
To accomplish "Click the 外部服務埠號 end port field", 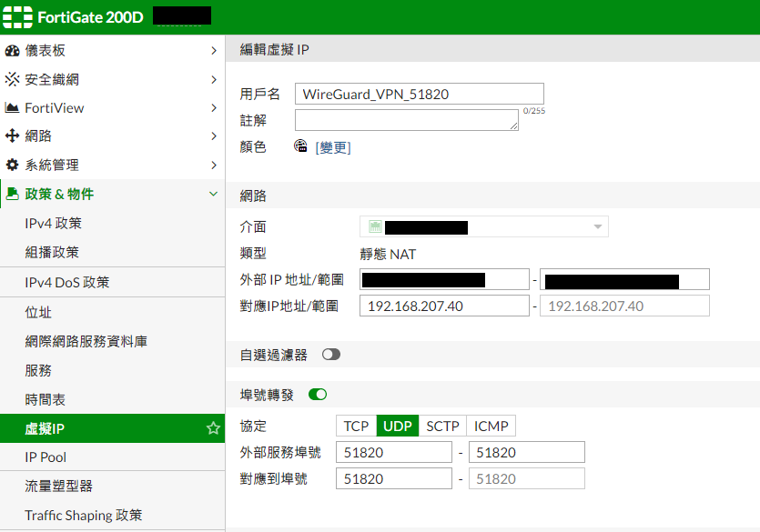I will coord(527,452).
